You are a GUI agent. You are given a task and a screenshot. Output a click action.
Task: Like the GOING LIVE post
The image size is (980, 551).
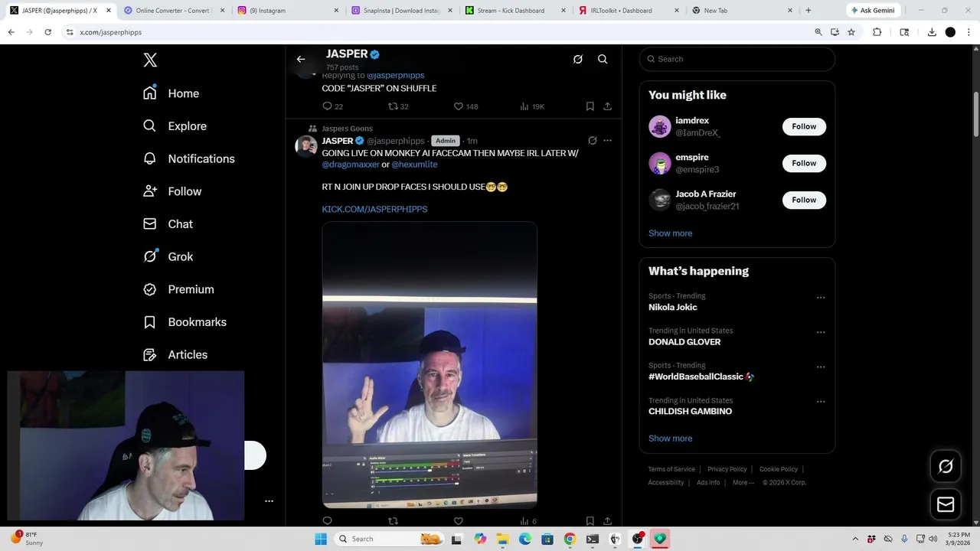459,521
